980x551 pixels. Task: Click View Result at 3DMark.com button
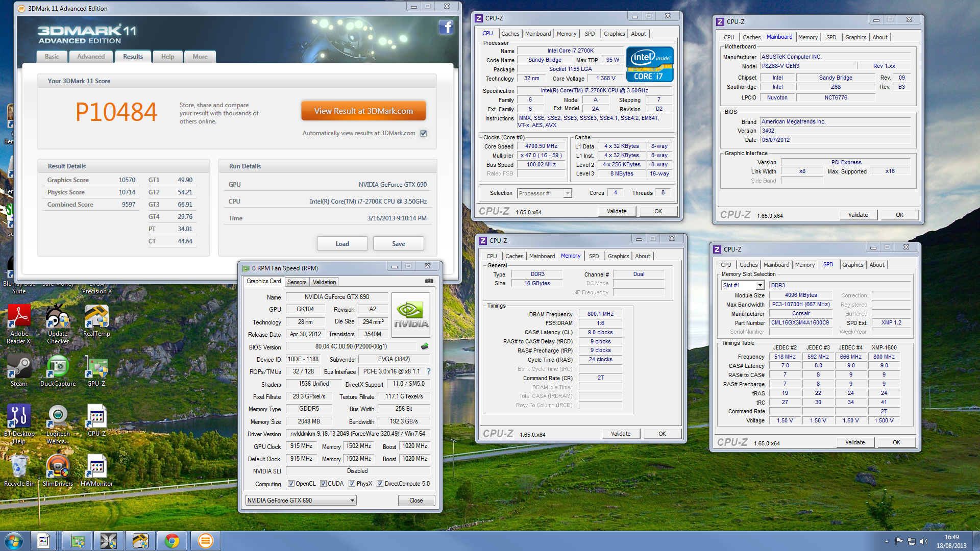tap(363, 111)
